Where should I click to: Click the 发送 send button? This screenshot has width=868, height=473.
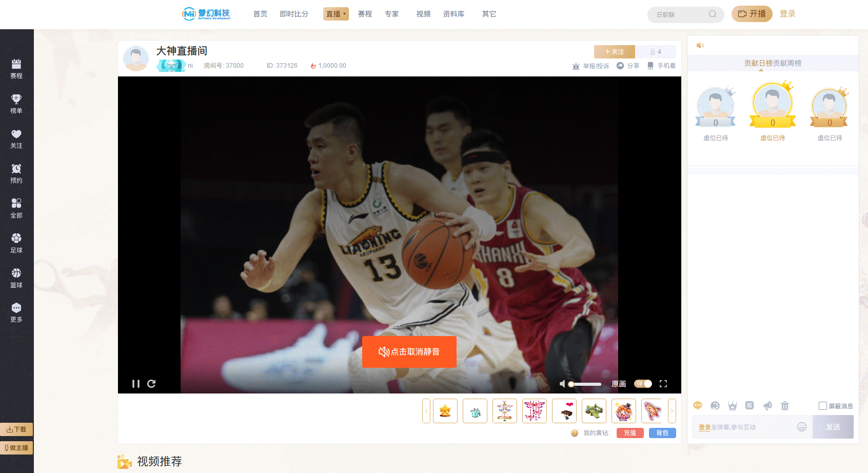[833, 427]
